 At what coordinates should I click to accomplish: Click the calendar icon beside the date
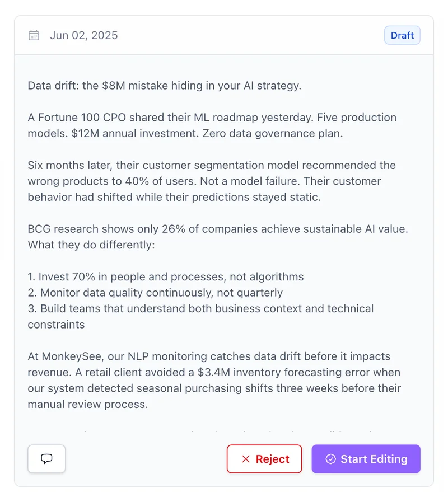[x=34, y=35]
